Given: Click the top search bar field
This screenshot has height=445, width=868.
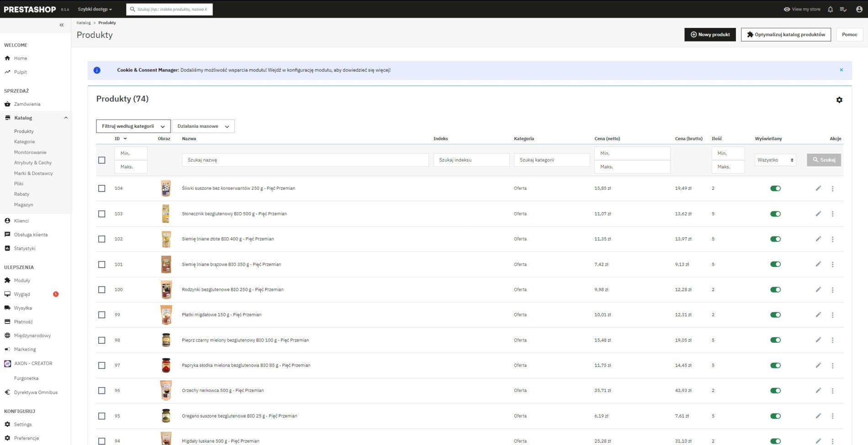Looking at the screenshot, I should click(169, 9).
